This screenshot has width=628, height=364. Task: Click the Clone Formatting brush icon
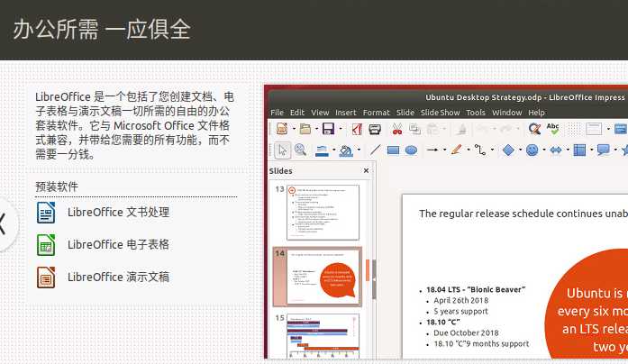[462, 129]
